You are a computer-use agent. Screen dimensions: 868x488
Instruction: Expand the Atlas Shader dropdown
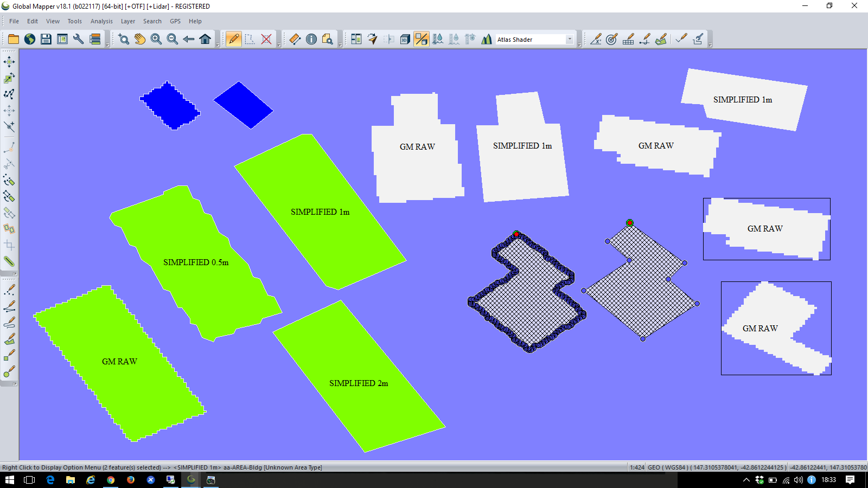tap(570, 40)
